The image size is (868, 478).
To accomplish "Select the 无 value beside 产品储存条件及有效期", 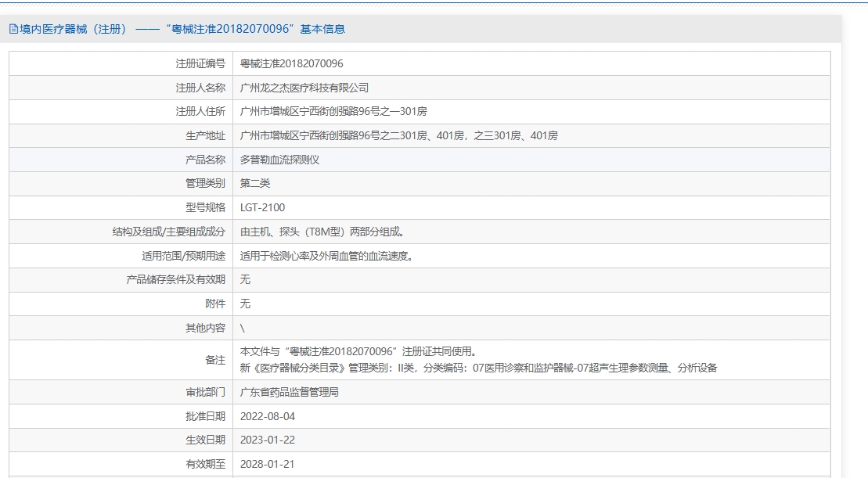I will tap(245, 280).
